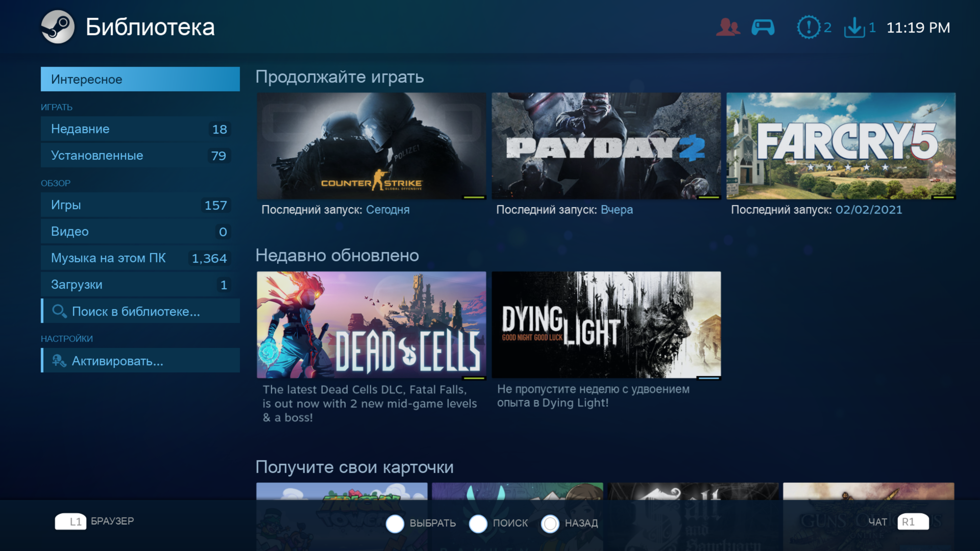This screenshot has height=551, width=980.
Task: Open the downloads arrow icon in header
Action: click(x=854, y=27)
